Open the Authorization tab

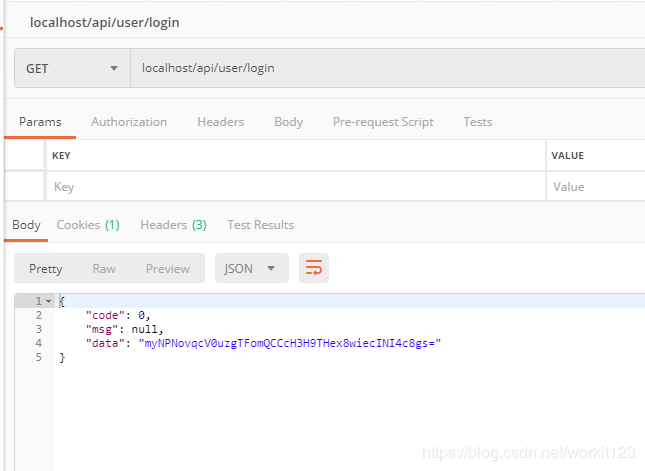[129, 122]
